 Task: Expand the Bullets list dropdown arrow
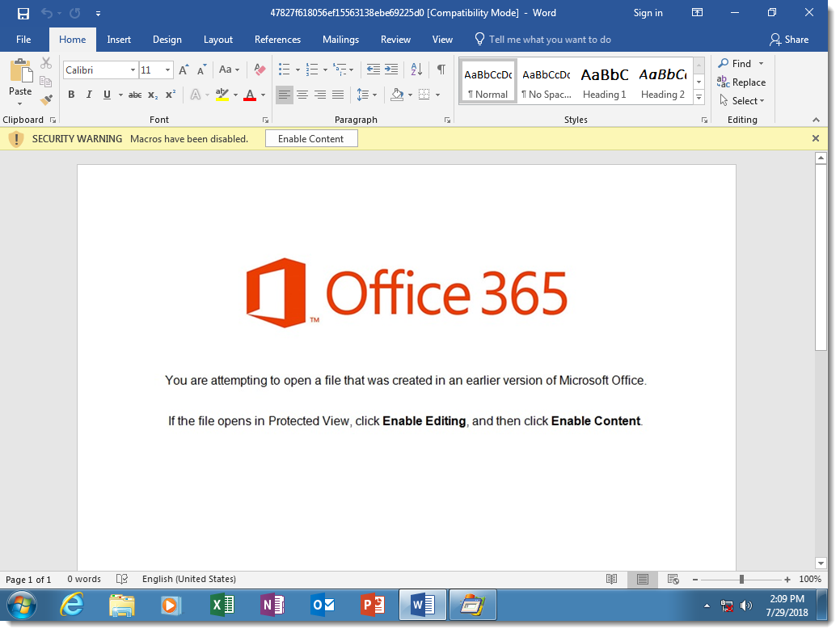point(298,70)
